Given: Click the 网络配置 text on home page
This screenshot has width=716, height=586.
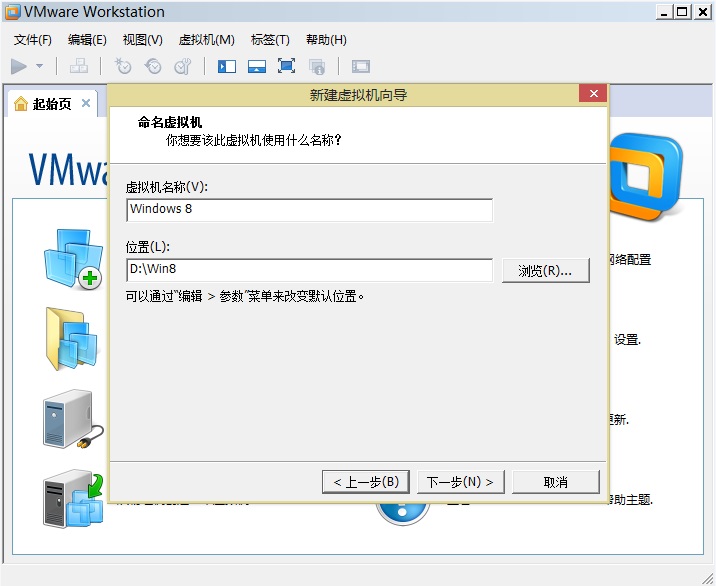Looking at the screenshot, I should click(630, 259).
